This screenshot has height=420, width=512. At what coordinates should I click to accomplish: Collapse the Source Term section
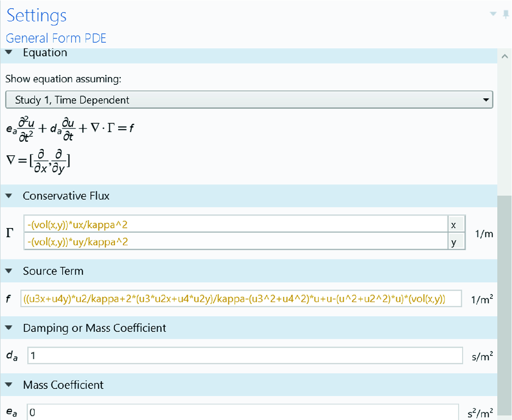tap(9, 271)
